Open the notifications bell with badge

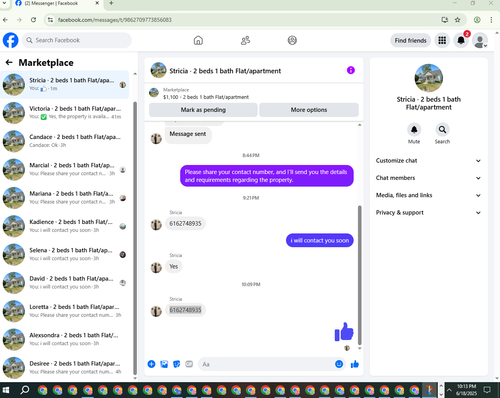point(461,40)
